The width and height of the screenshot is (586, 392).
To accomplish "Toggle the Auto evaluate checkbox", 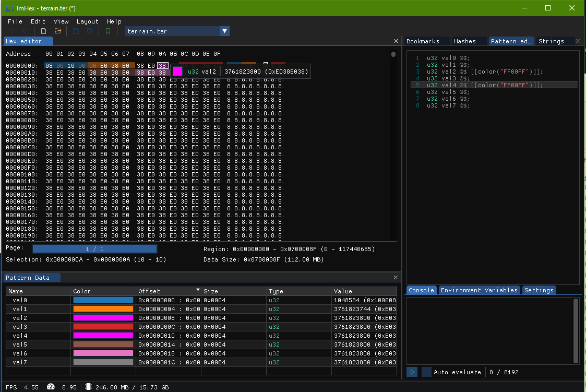I will (x=426, y=372).
